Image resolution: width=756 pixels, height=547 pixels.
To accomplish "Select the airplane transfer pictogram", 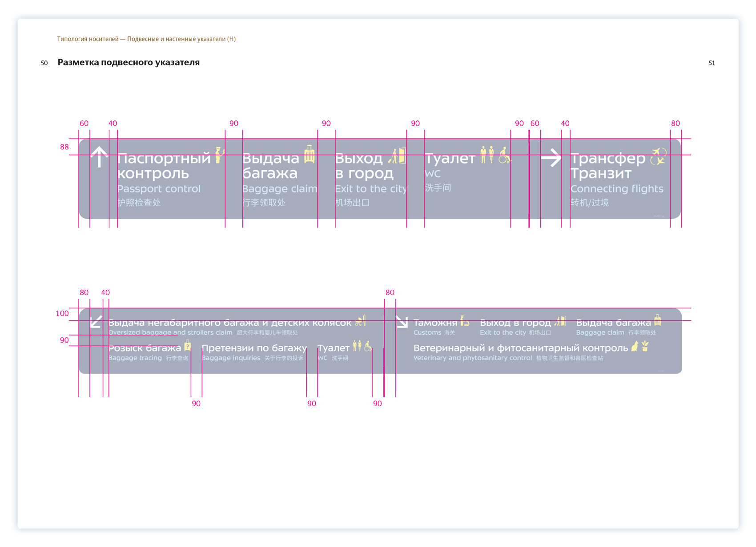I will coord(658,157).
